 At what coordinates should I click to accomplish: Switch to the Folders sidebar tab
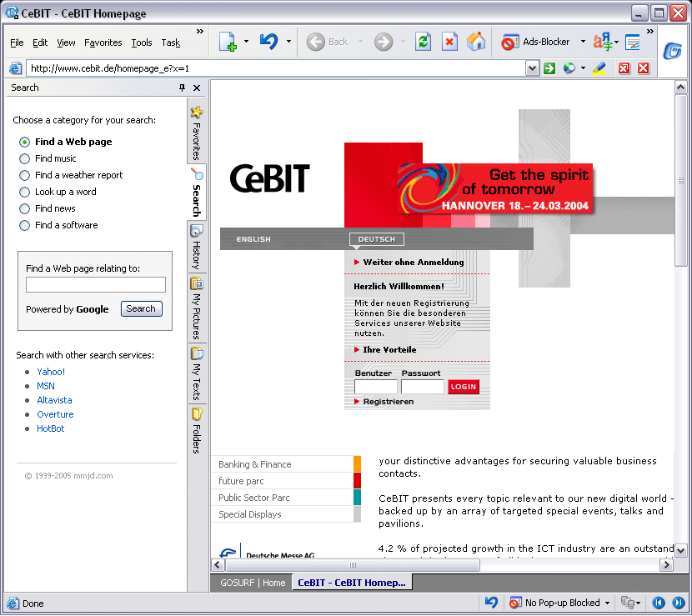197,431
